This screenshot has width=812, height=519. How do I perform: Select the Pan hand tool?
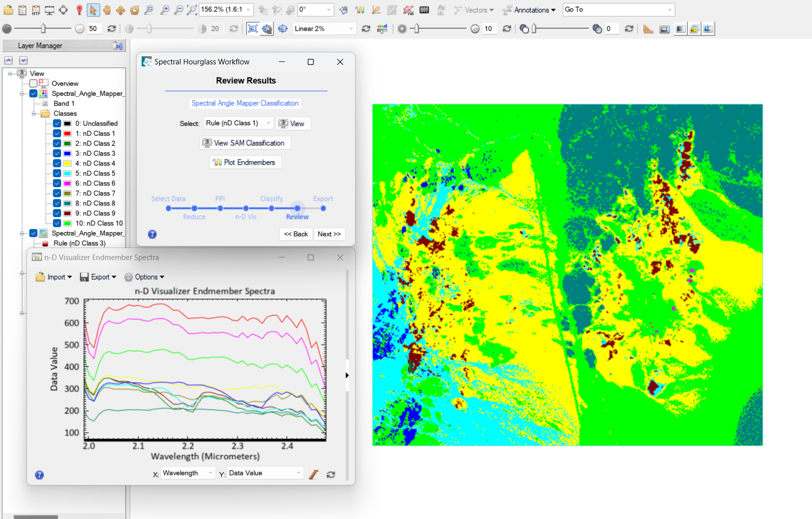pos(107,10)
